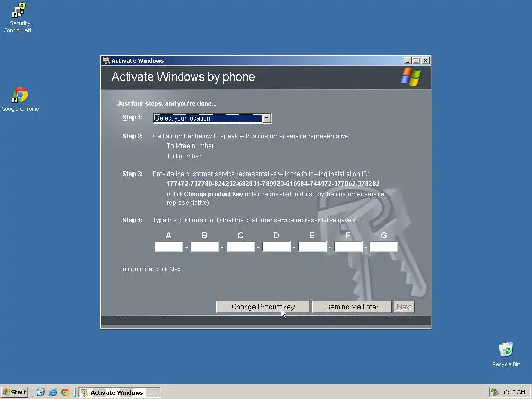Click the 'Toll number:' label

[x=184, y=156]
